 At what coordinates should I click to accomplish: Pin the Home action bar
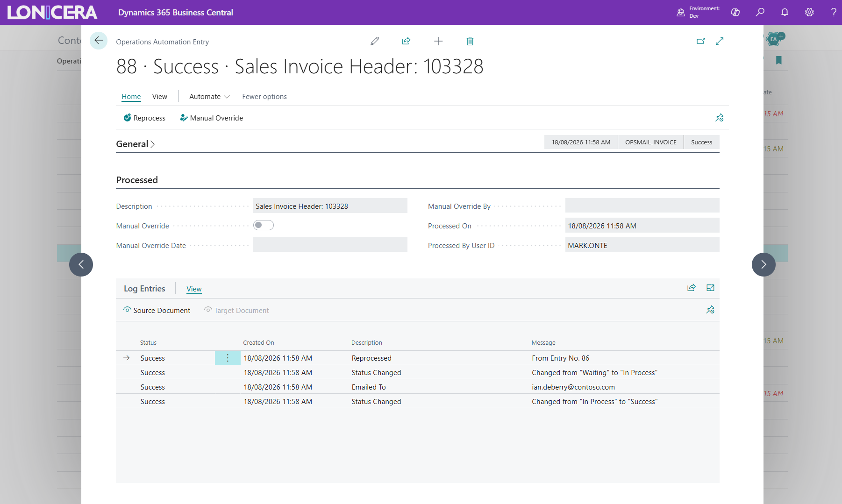[720, 118]
